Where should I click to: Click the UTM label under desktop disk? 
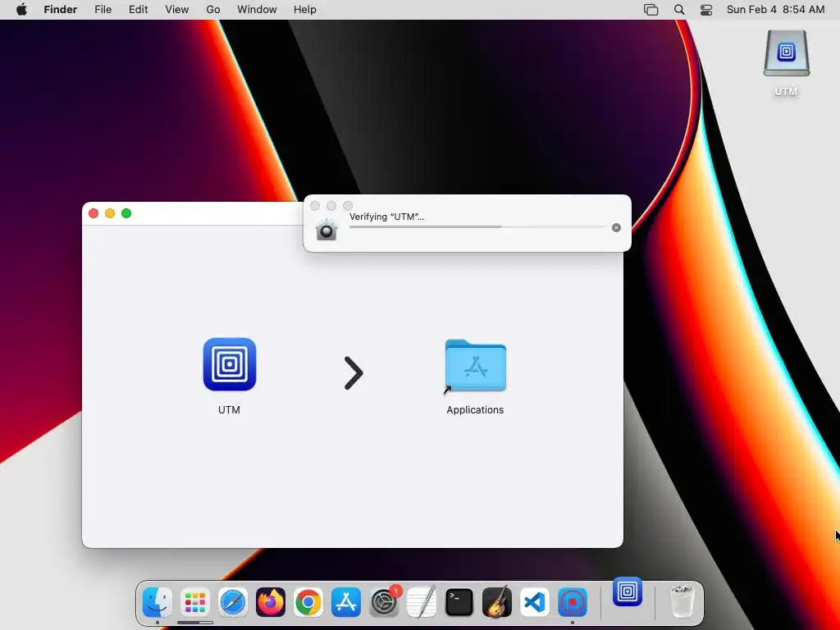coord(786,92)
